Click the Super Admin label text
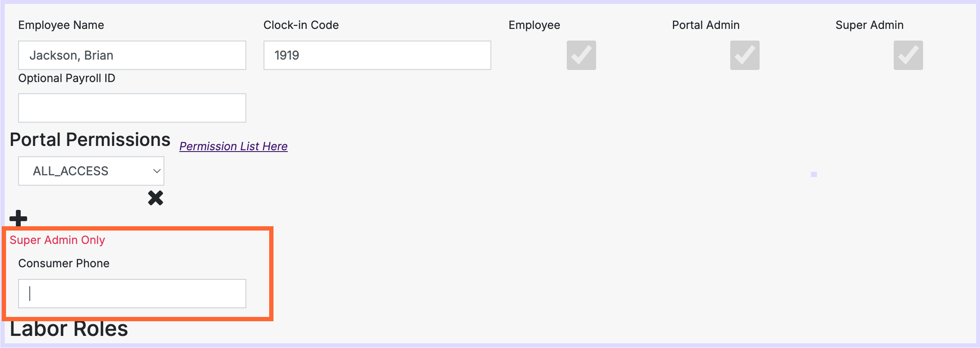The image size is (980, 348). (869, 25)
